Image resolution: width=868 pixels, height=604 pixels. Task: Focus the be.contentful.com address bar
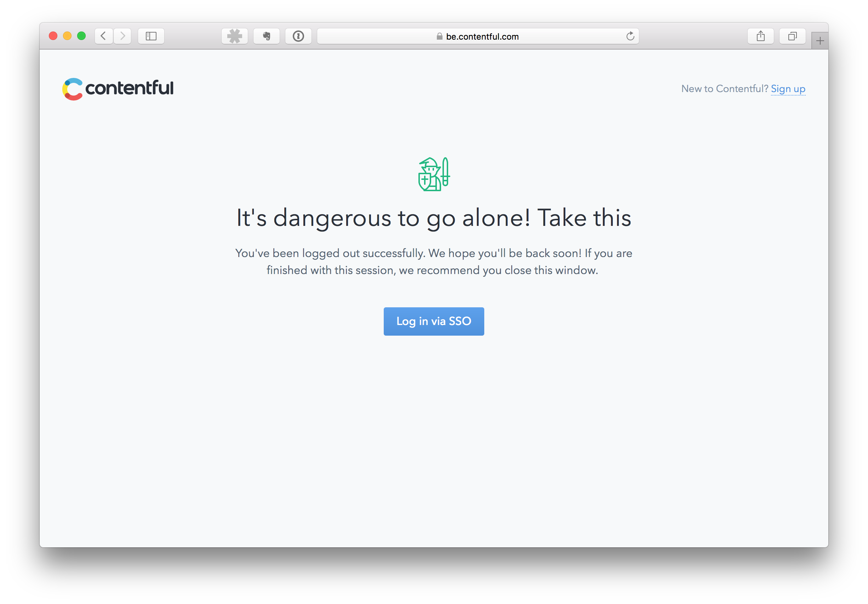pyautogui.click(x=478, y=36)
